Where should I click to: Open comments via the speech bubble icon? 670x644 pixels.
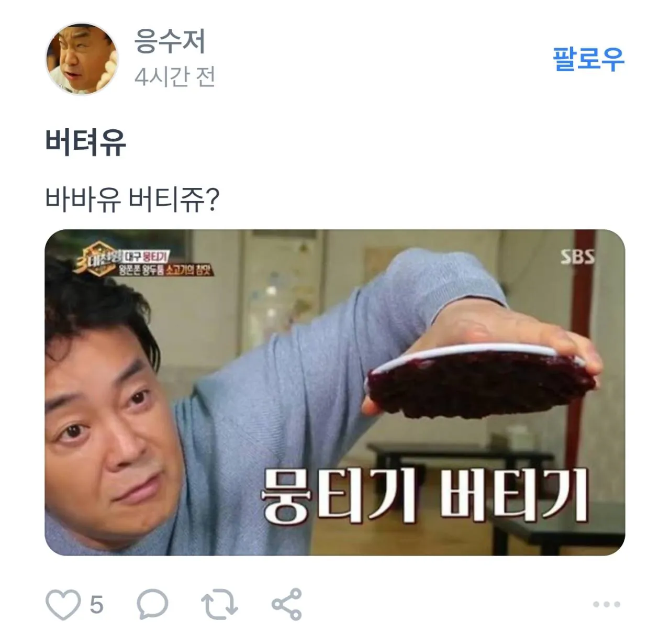click(152, 604)
